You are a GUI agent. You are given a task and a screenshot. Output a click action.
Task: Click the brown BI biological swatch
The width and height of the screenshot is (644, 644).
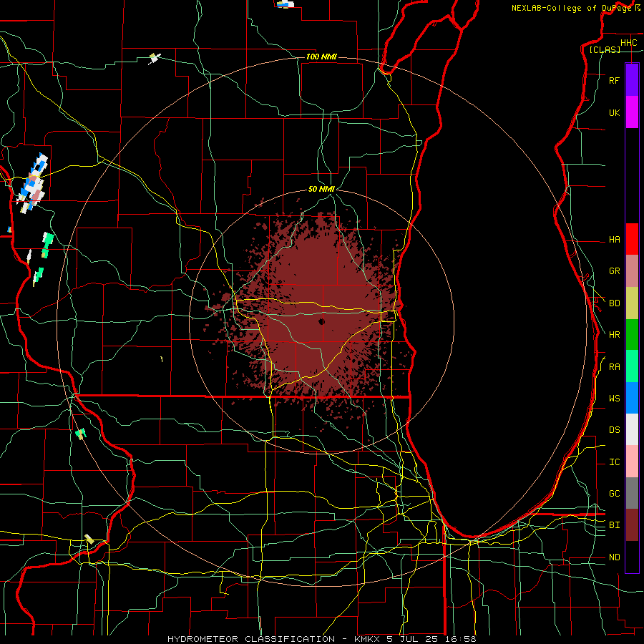tap(632, 525)
